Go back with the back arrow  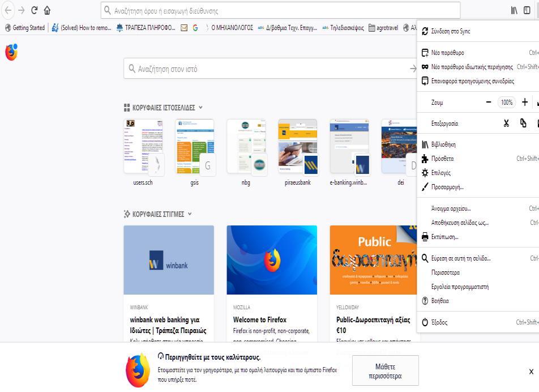(8, 10)
